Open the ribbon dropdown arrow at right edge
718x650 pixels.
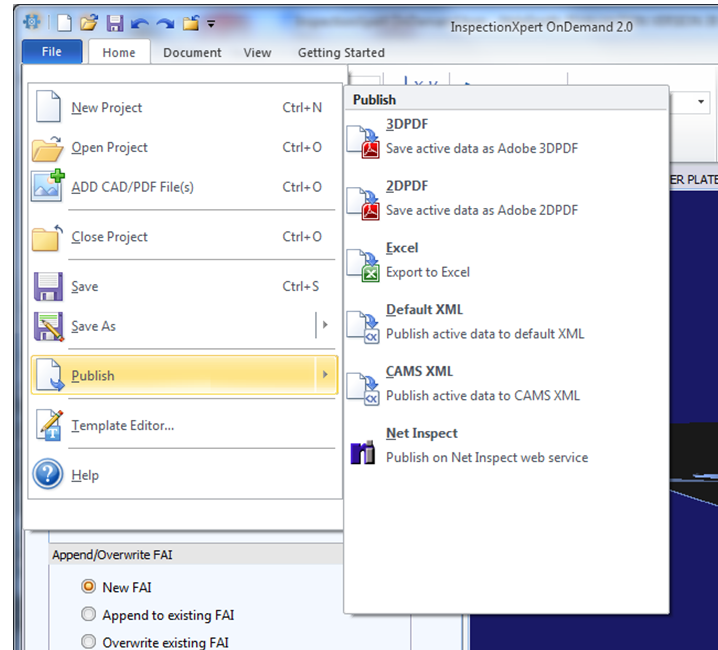click(701, 101)
